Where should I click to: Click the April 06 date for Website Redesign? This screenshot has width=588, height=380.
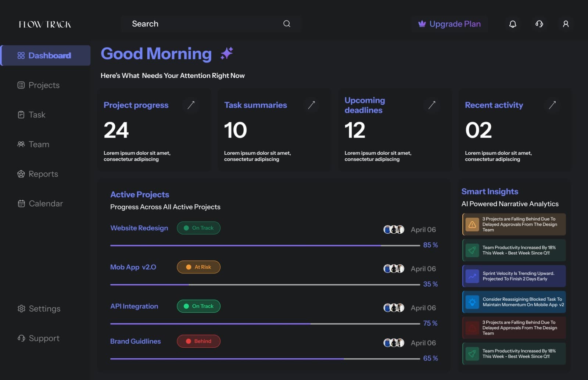click(423, 230)
